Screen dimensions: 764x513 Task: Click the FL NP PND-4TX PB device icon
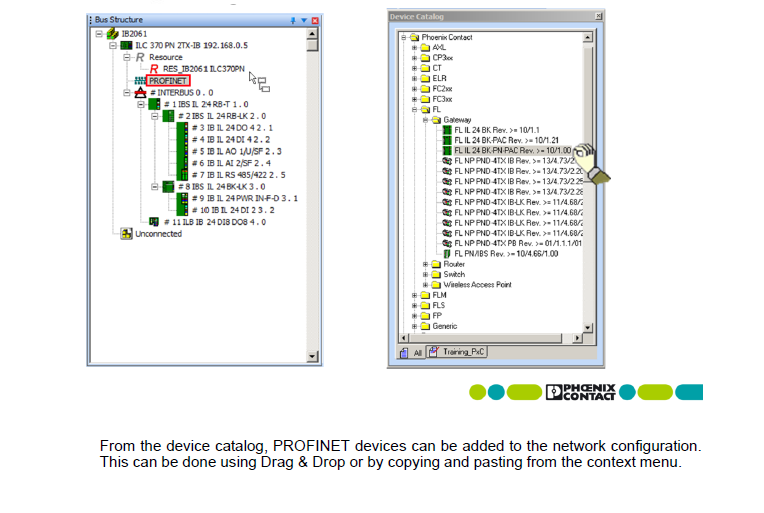tap(446, 243)
